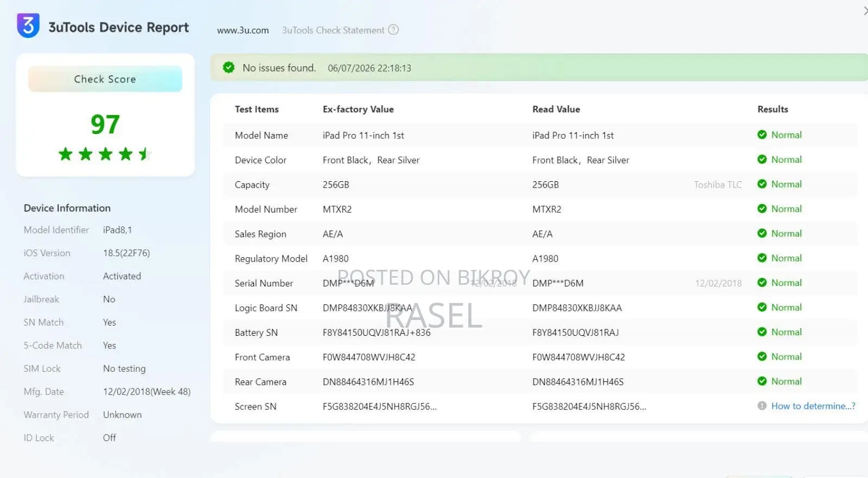Click the green check icon in Model Number row

[762, 208]
